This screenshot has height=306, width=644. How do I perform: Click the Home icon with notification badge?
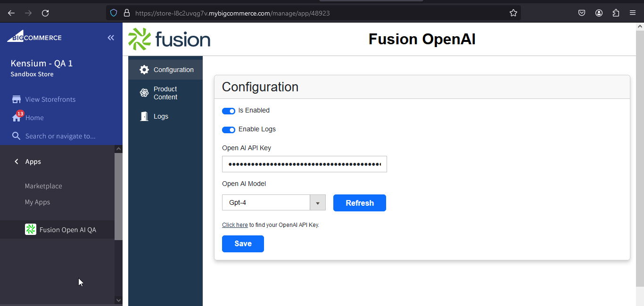tap(17, 117)
